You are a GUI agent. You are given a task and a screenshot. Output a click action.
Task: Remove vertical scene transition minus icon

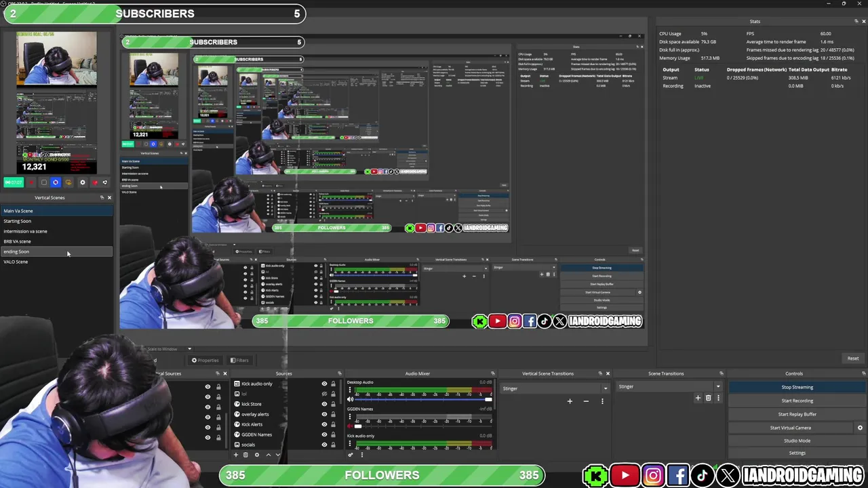(x=586, y=401)
